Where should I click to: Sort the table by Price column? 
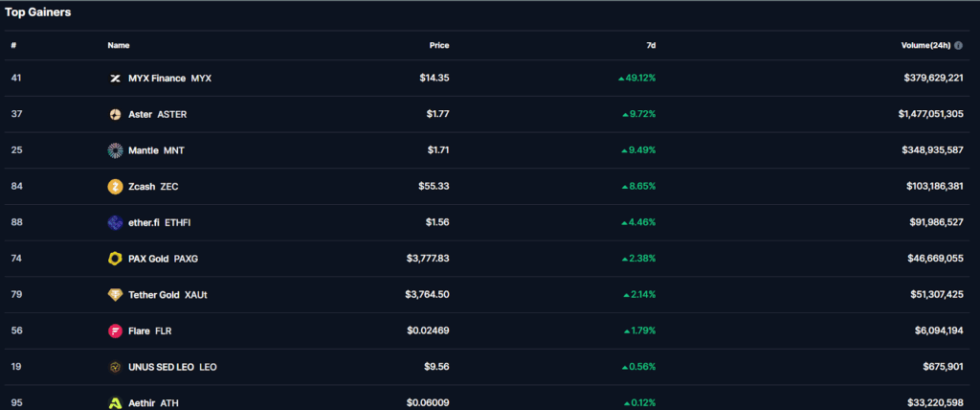pos(438,45)
